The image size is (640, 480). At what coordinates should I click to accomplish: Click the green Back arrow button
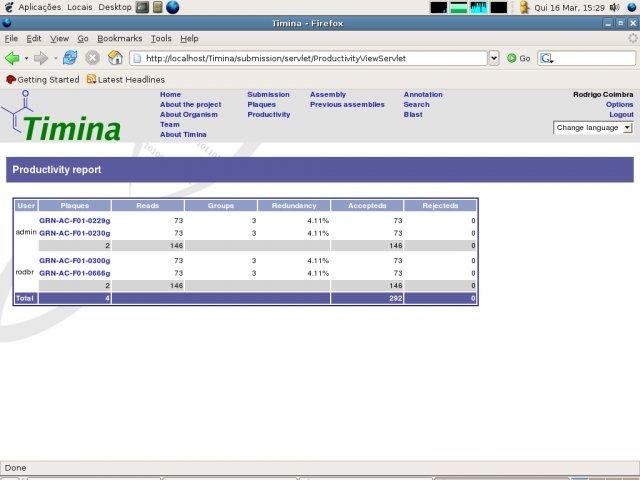pos(12,58)
